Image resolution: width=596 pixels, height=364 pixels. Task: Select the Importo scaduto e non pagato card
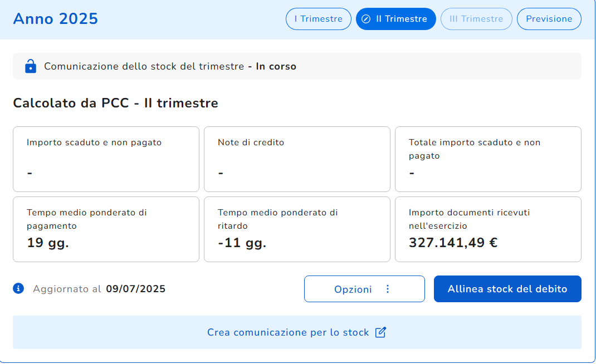click(x=106, y=159)
